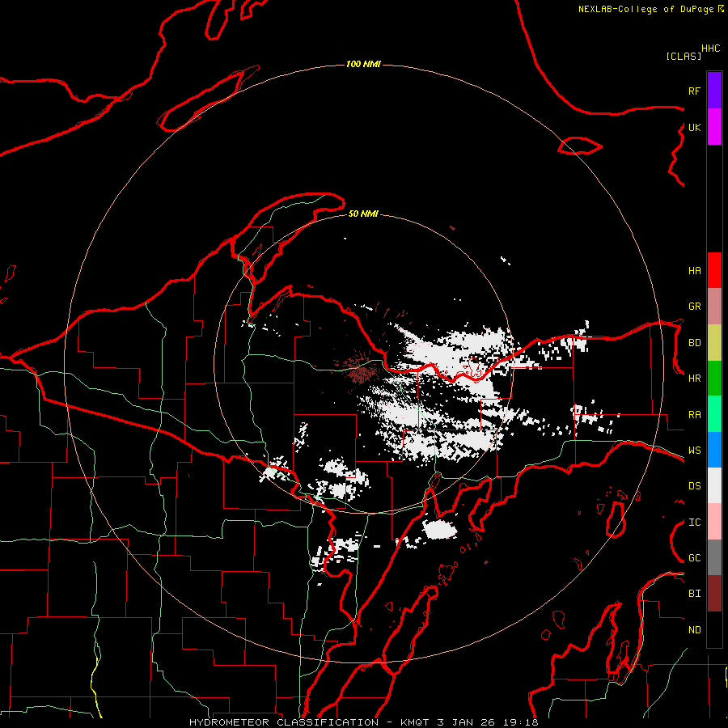Click the KMQT radar site identifier

point(414,722)
